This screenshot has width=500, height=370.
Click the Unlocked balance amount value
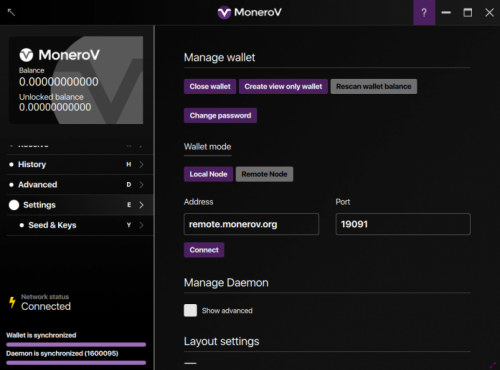55,107
